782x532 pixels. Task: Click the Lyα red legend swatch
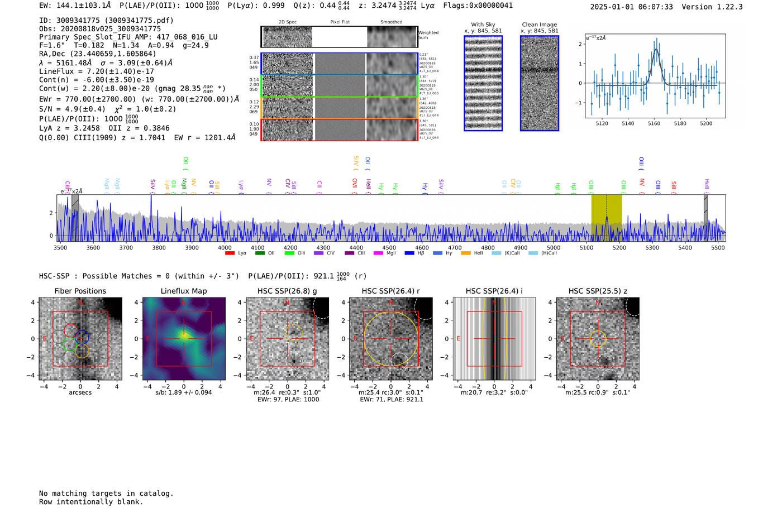tap(230, 253)
